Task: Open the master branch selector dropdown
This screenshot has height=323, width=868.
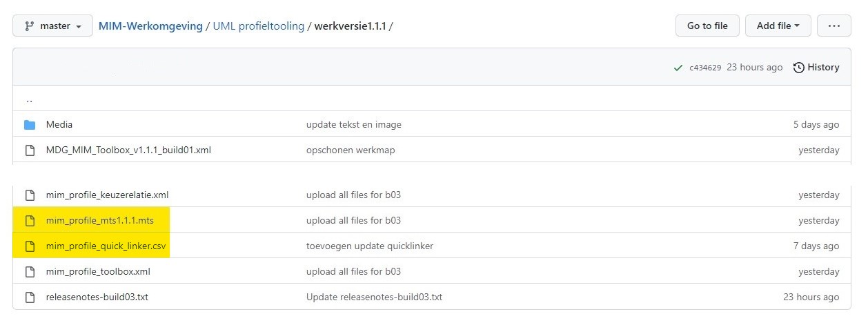Action: [52, 26]
